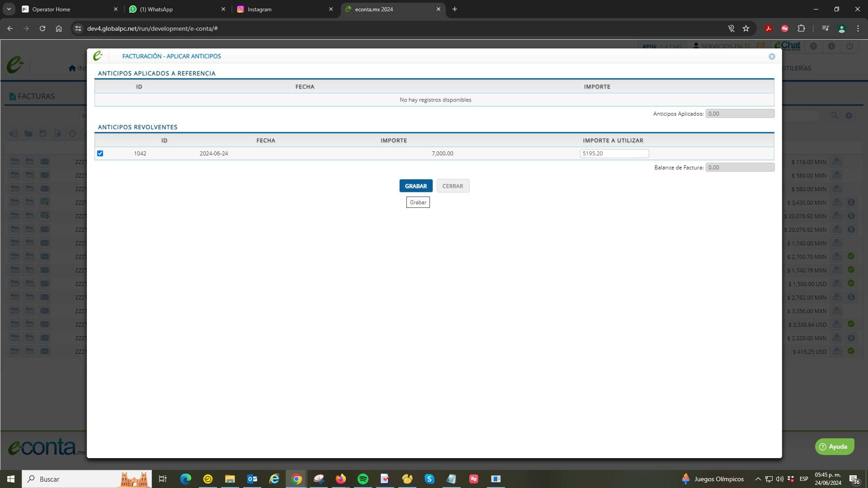
Task: Click the GRABAR button
Action: (415, 186)
